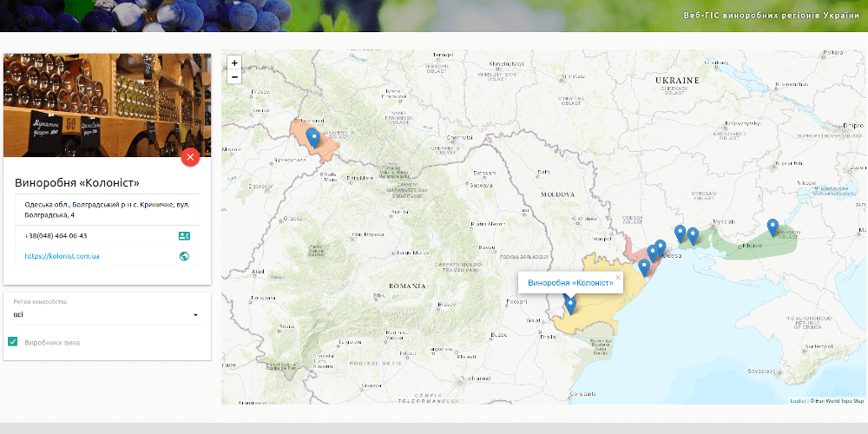
Task: Click the globe icon beside the website link
Action: [184, 256]
